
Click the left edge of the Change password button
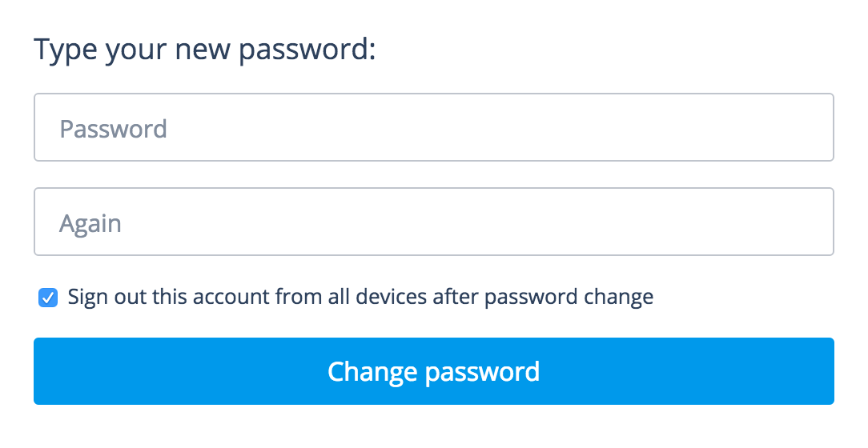click(48, 371)
